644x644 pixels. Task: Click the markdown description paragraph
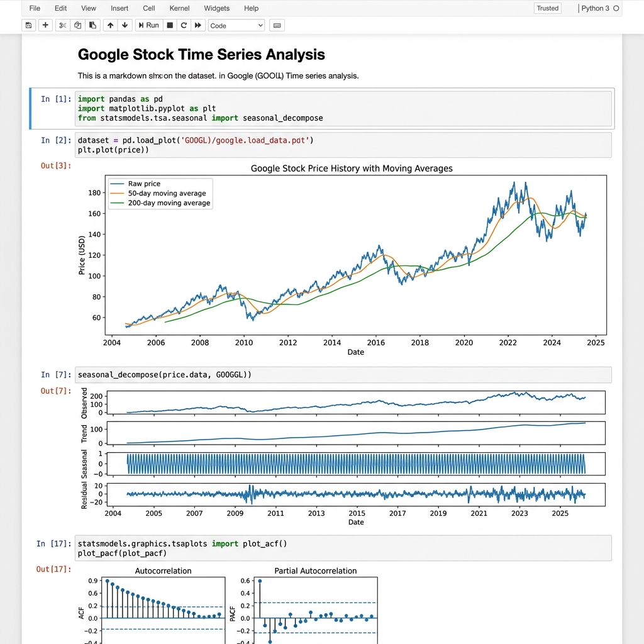point(218,75)
